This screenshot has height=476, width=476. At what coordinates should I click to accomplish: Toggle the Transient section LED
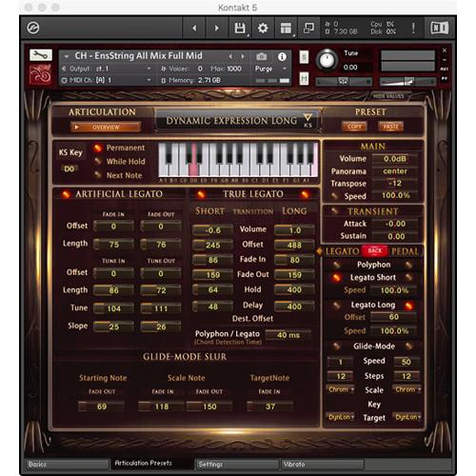tap(334, 210)
